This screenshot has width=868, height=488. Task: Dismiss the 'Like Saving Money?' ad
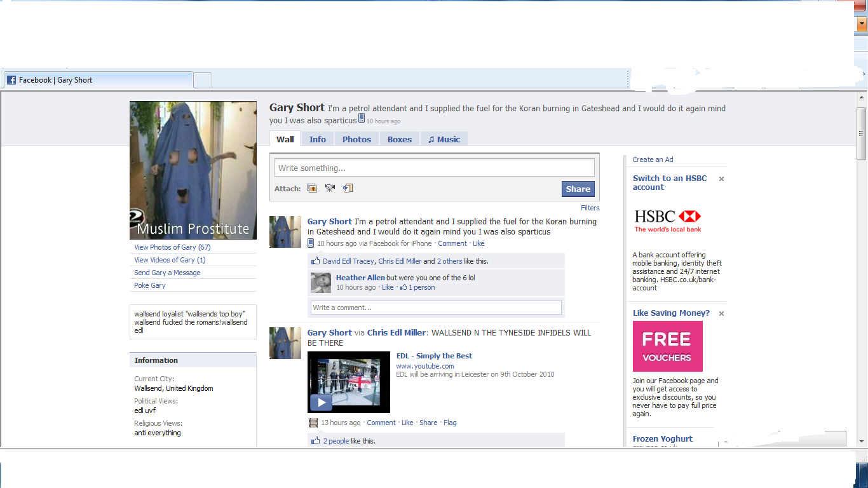(721, 313)
